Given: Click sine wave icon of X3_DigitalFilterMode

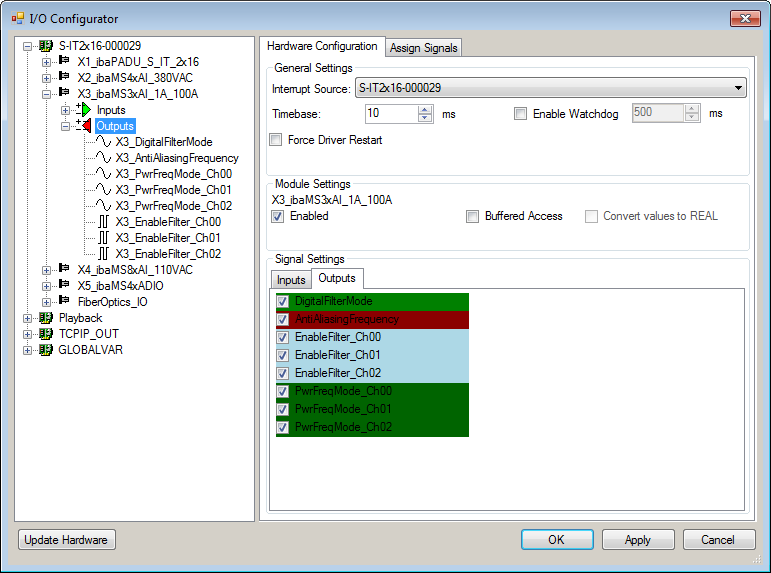Looking at the screenshot, I should [103, 142].
